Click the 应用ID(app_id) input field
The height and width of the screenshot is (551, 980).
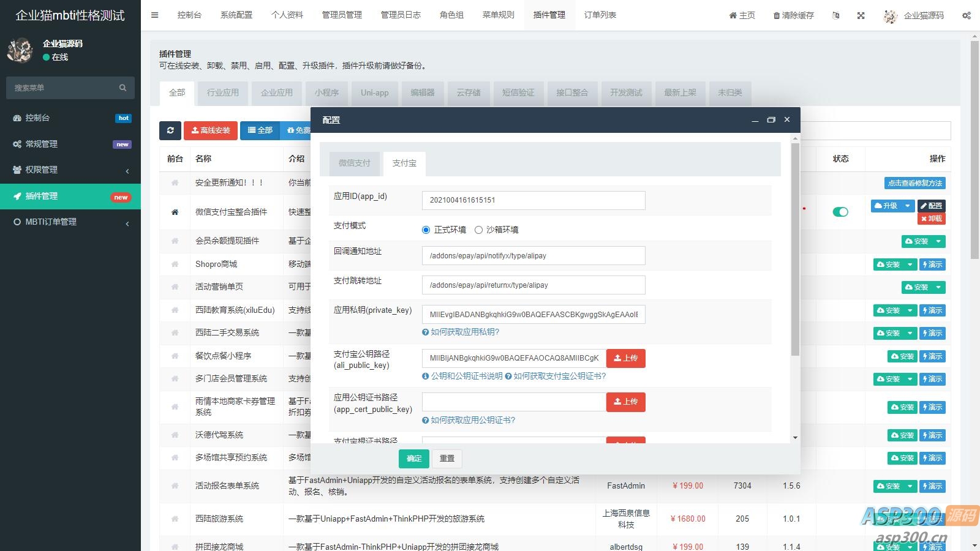click(x=533, y=200)
